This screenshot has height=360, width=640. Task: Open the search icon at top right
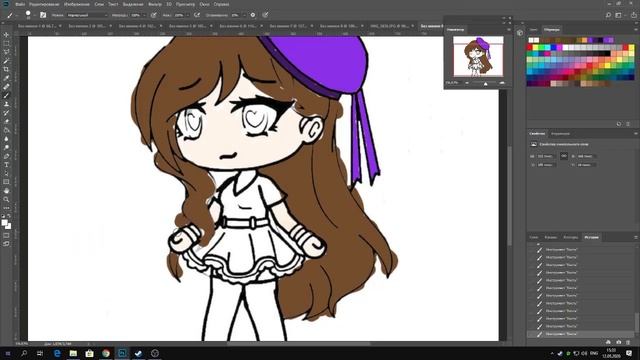click(608, 15)
